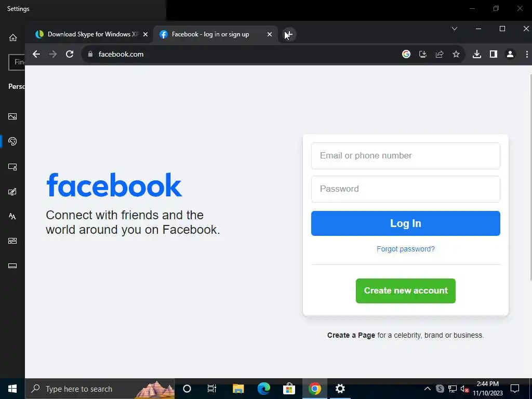The image size is (532, 399).
Task: Click the Settings gear on the taskbar
Action: (x=340, y=389)
